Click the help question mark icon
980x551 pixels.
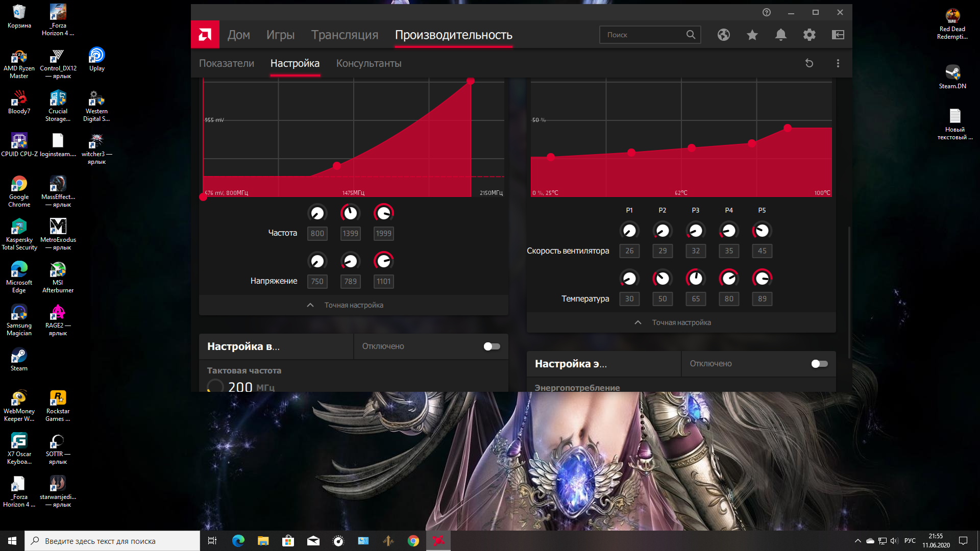(766, 12)
